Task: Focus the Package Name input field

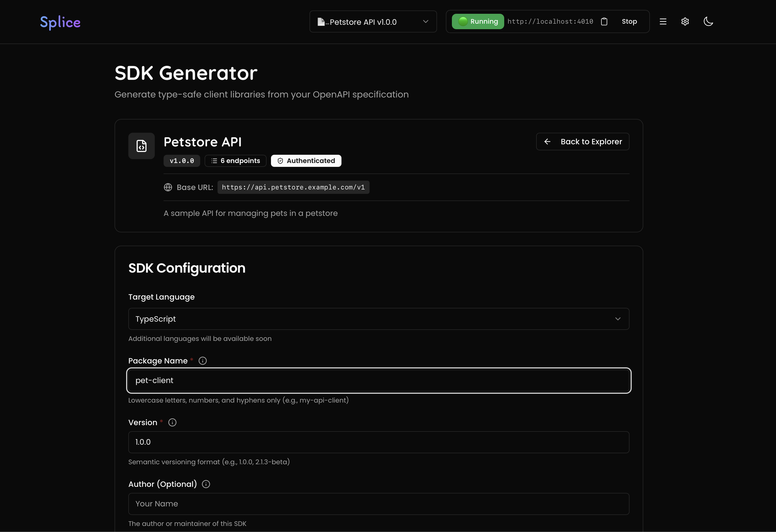Action: (379, 380)
